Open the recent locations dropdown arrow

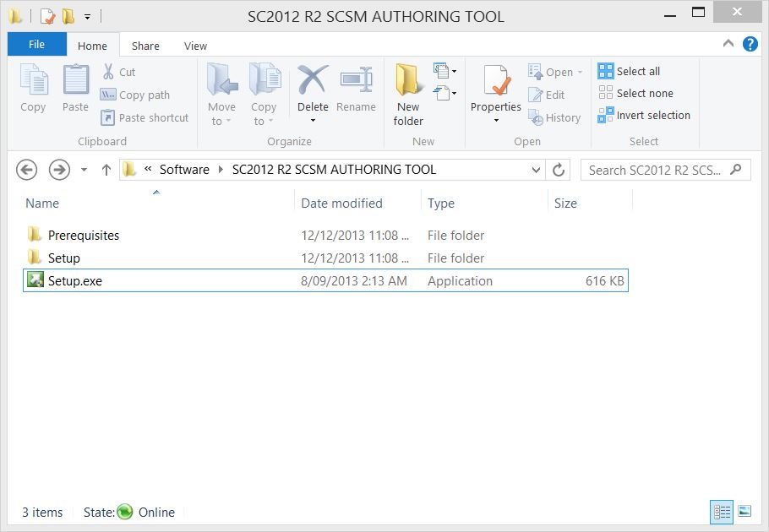84,170
